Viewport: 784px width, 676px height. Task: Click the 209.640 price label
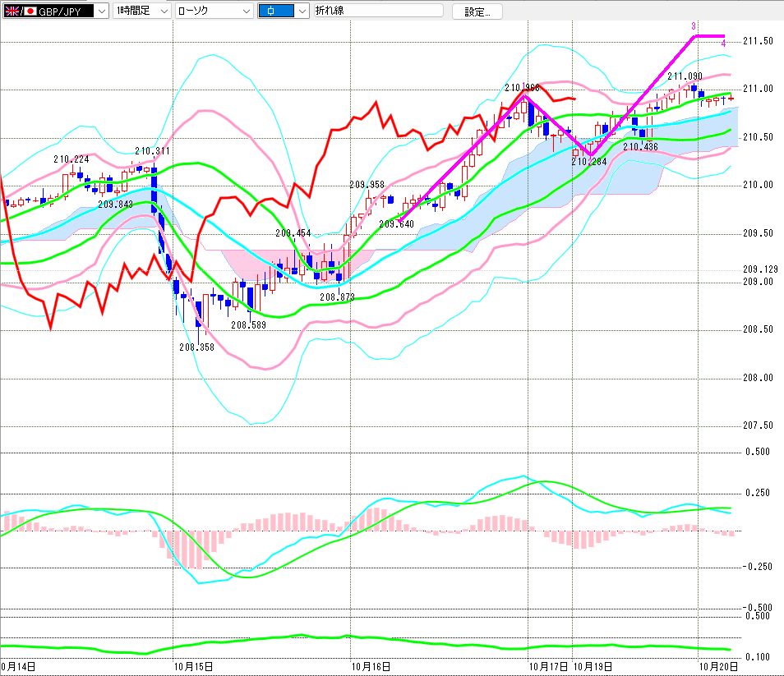tap(396, 224)
